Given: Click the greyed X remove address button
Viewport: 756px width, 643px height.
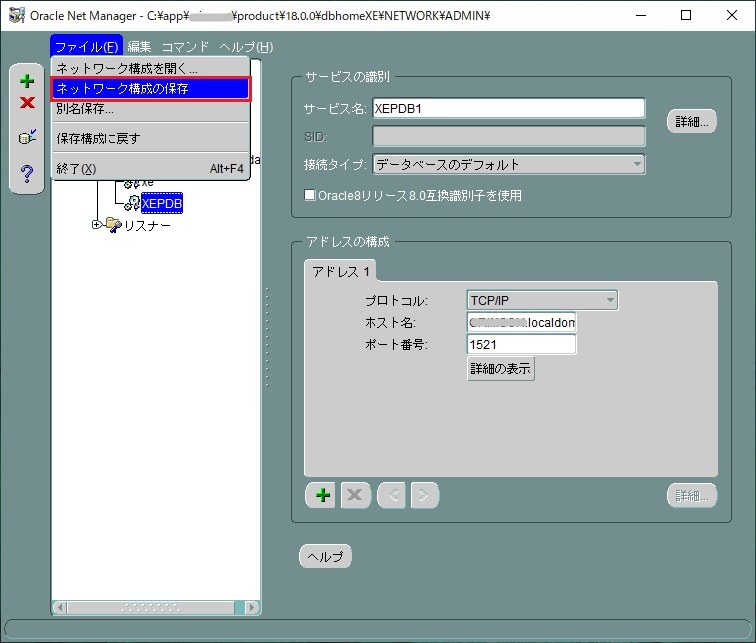Looking at the screenshot, I should click(355, 495).
